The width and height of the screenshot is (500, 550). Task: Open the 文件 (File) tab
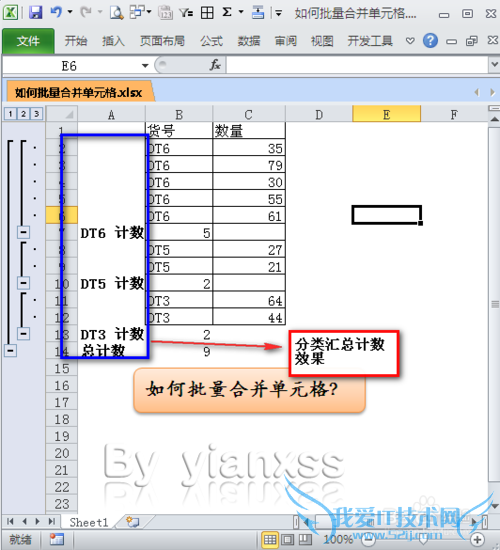click(28, 41)
